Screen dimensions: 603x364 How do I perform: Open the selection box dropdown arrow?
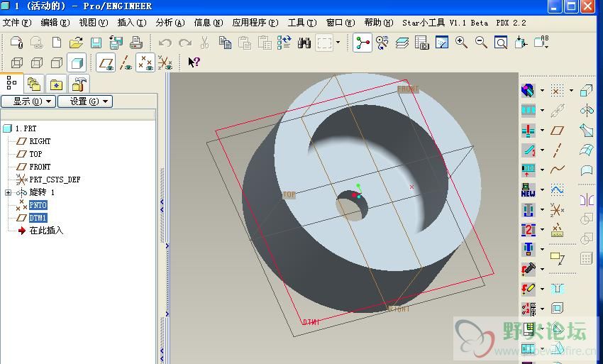pyautogui.click(x=338, y=43)
